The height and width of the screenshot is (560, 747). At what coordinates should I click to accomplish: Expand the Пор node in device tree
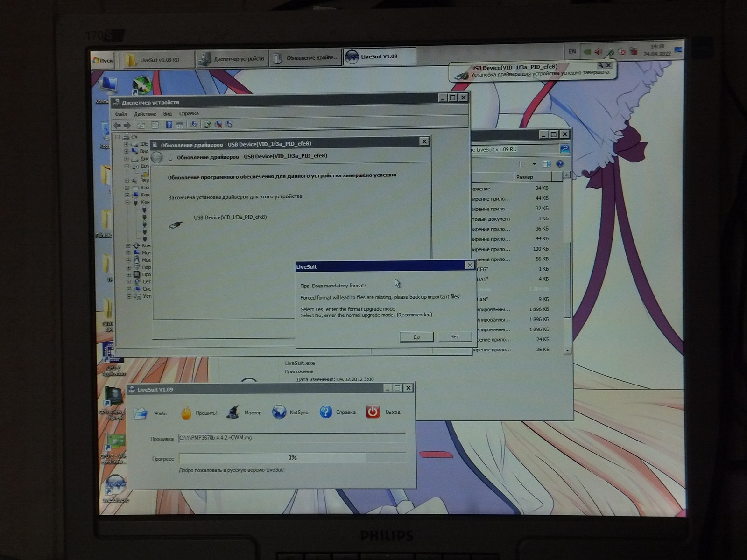click(128, 267)
